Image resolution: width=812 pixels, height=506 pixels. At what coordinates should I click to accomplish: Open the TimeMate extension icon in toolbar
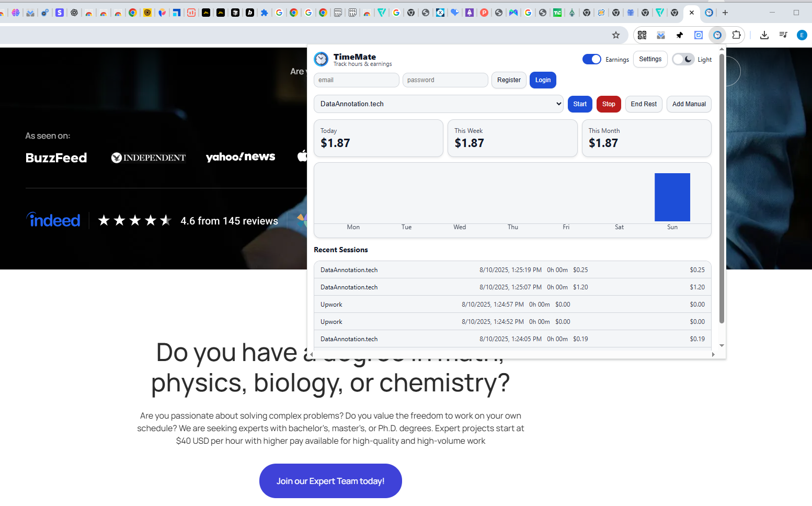(x=717, y=35)
